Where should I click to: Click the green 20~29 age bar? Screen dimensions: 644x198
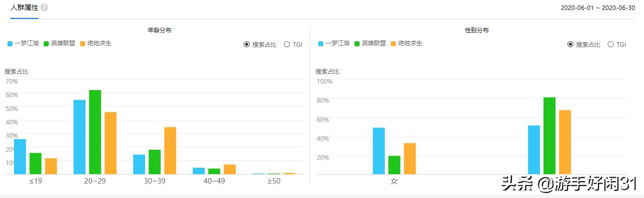[95, 132]
